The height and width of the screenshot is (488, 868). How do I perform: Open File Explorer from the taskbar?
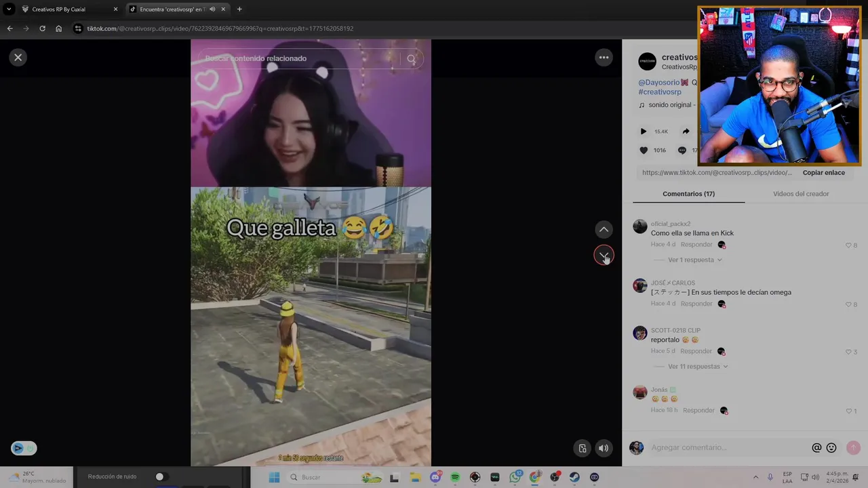click(x=415, y=477)
